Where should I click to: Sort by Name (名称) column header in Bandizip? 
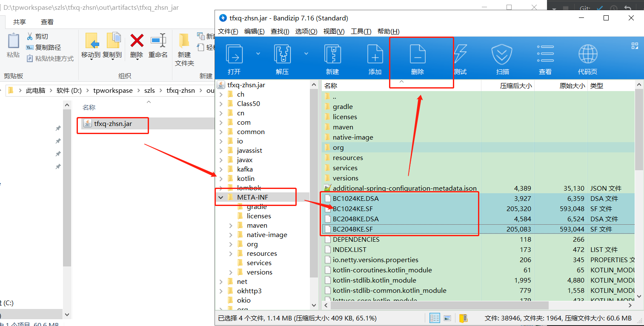[x=401, y=86]
